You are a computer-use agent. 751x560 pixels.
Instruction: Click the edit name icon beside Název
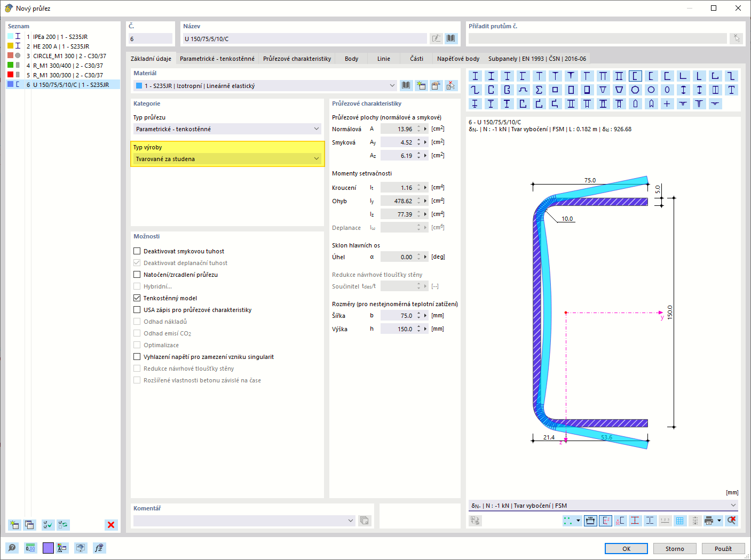[x=437, y=38]
